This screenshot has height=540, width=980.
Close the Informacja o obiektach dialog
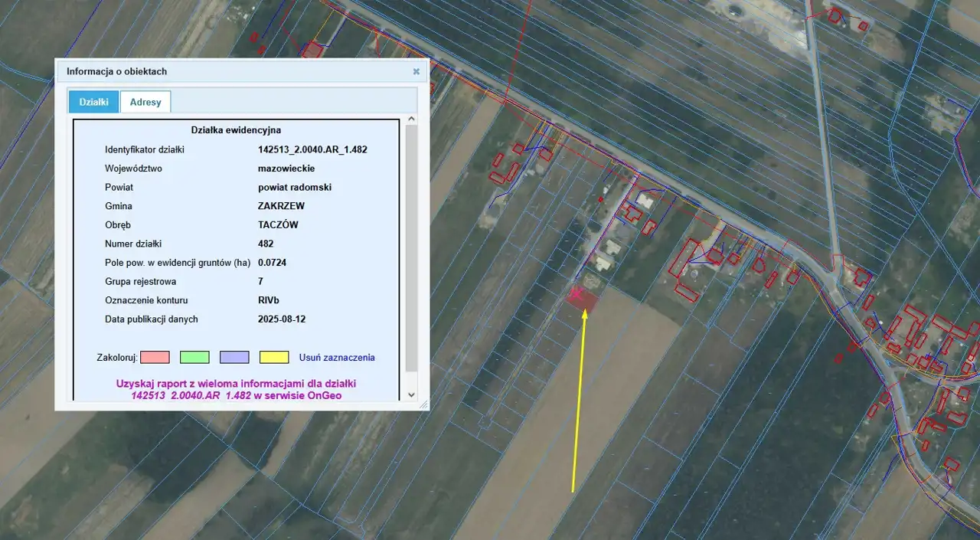click(416, 71)
